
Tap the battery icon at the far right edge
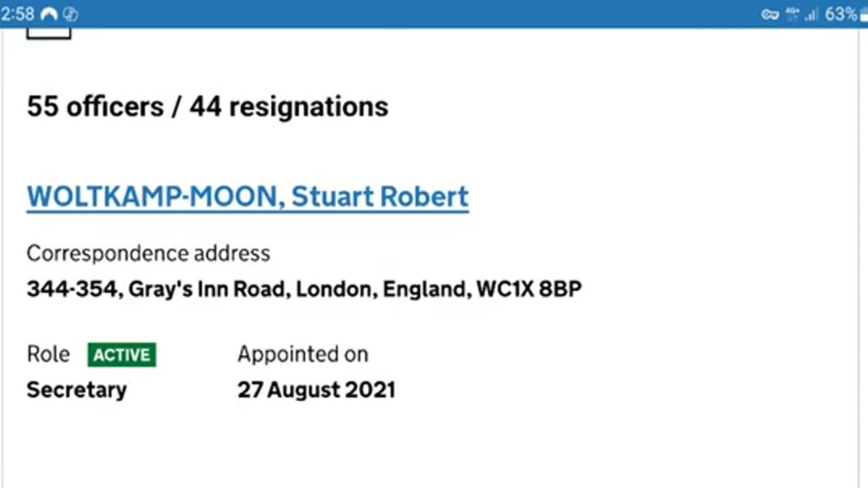click(x=863, y=15)
